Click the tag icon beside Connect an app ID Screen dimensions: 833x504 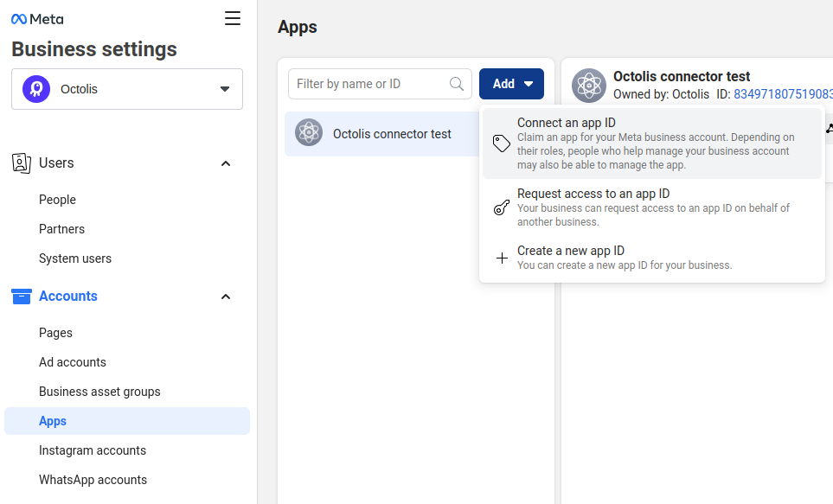tap(502, 144)
